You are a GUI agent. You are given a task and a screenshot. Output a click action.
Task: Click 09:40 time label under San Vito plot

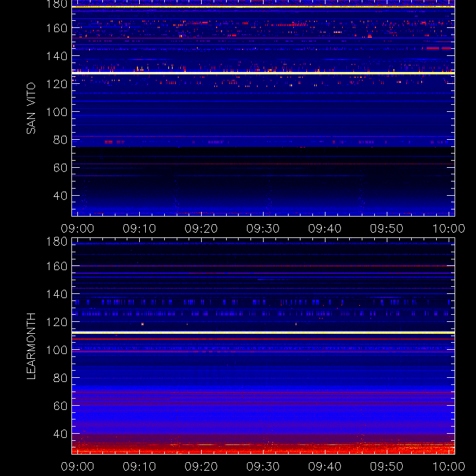325,228
